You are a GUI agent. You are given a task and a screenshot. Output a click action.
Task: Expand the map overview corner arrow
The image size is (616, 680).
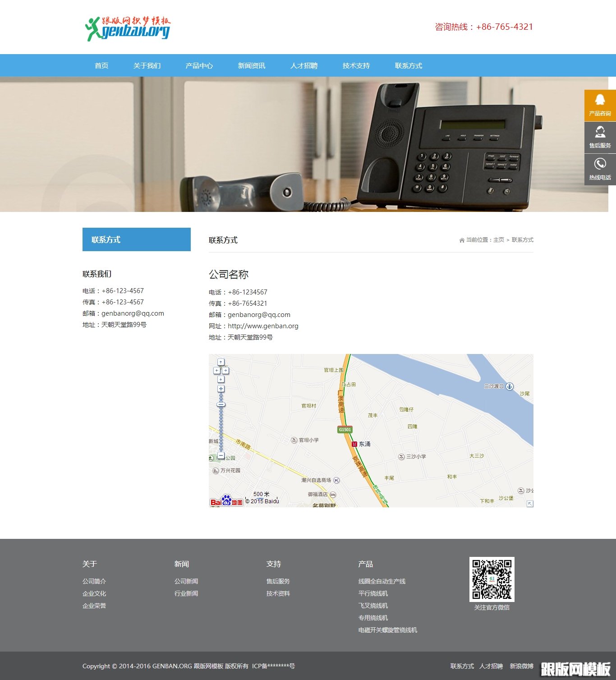point(530,504)
